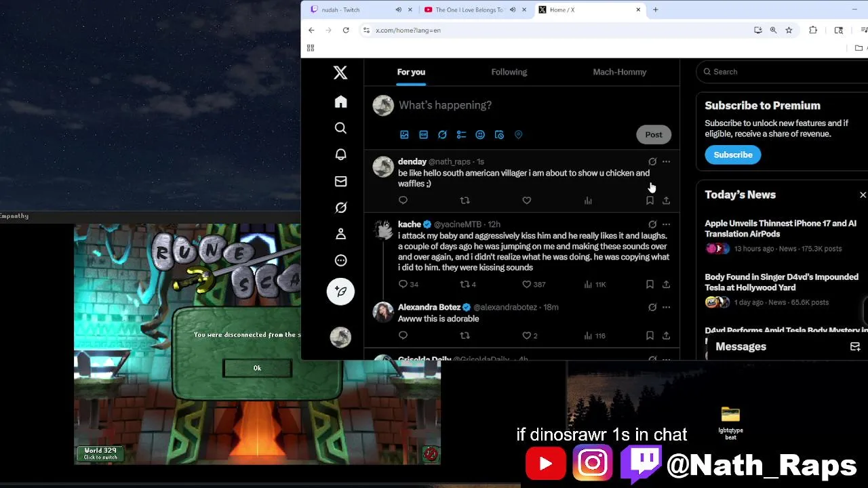The width and height of the screenshot is (868, 488).
Task: Reload the page in browser
Action: [x=346, y=30]
